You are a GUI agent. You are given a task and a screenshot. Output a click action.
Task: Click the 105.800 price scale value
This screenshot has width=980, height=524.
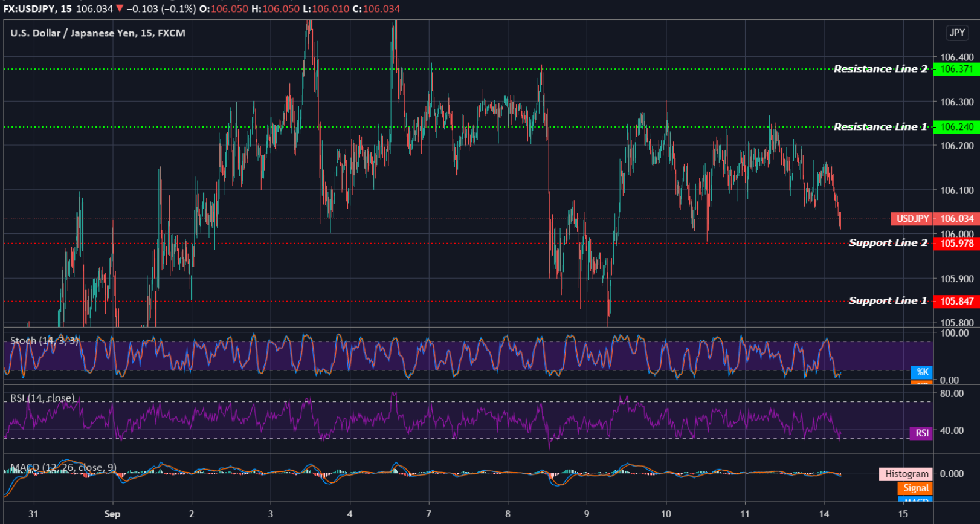(957, 323)
